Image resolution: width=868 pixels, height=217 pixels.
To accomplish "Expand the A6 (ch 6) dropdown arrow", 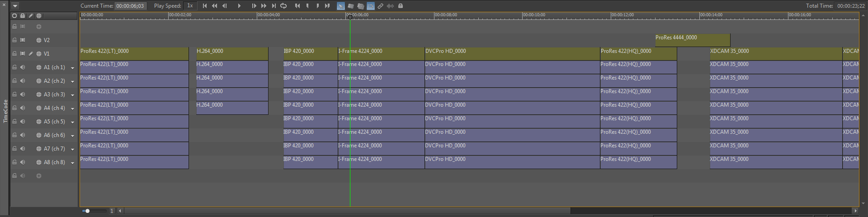I will (x=72, y=136).
